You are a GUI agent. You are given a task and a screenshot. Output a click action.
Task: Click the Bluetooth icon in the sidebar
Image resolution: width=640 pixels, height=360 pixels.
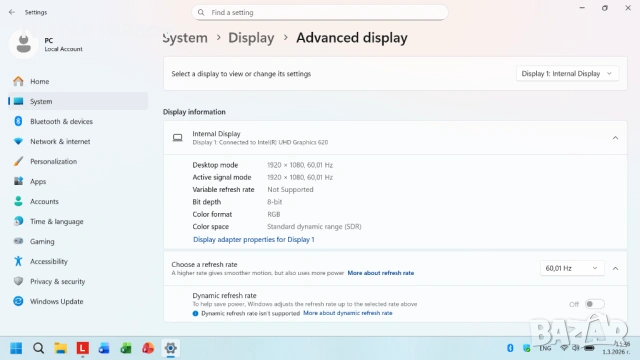pos(18,121)
